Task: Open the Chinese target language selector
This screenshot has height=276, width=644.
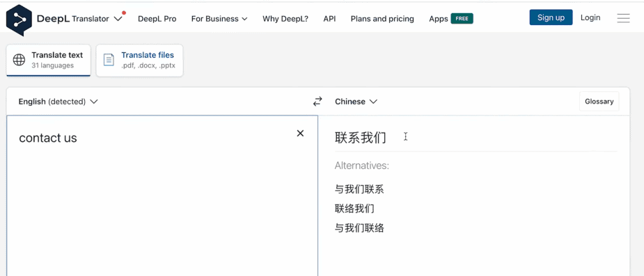Action: (356, 102)
